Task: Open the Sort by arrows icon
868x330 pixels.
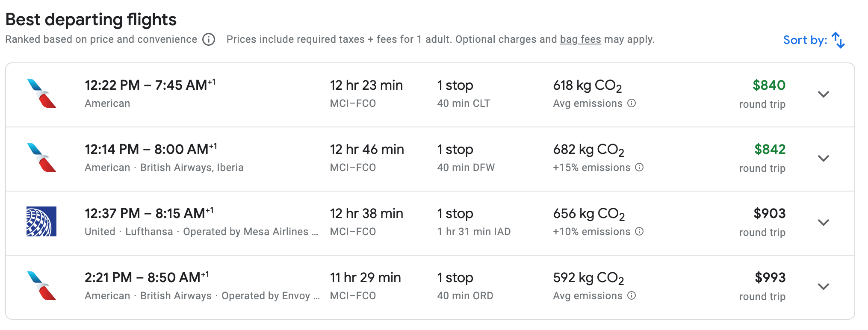Action: pos(838,40)
